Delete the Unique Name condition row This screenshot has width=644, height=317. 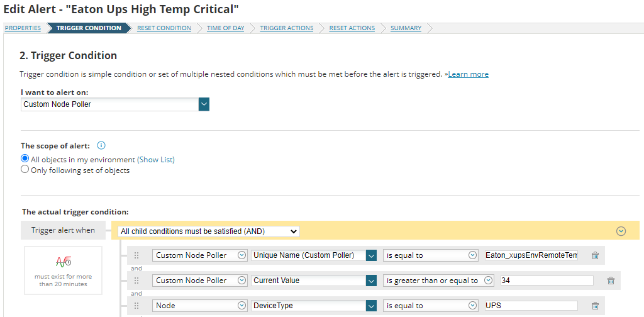point(595,255)
